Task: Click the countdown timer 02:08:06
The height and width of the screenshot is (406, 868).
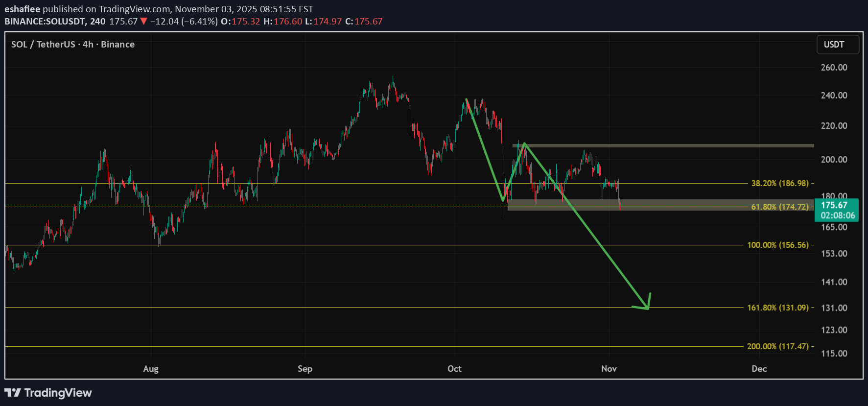Action: point(838,215)
